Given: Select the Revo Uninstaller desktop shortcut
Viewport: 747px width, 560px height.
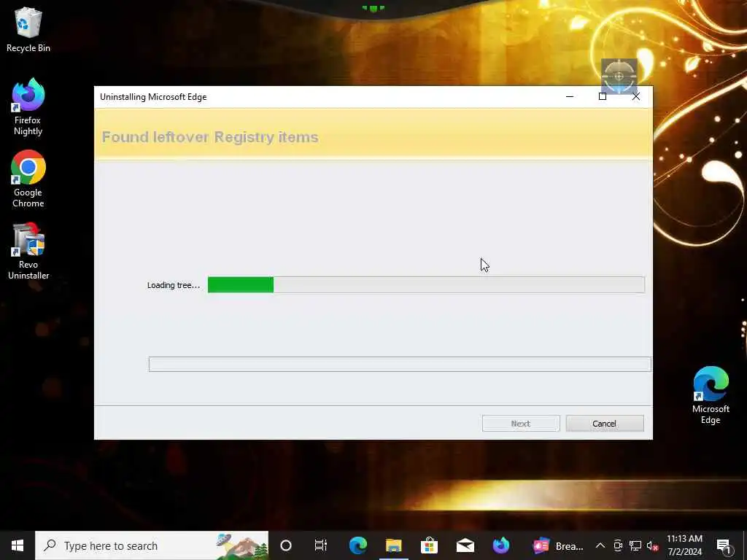Looking at the screenshot, I should 28,252.
